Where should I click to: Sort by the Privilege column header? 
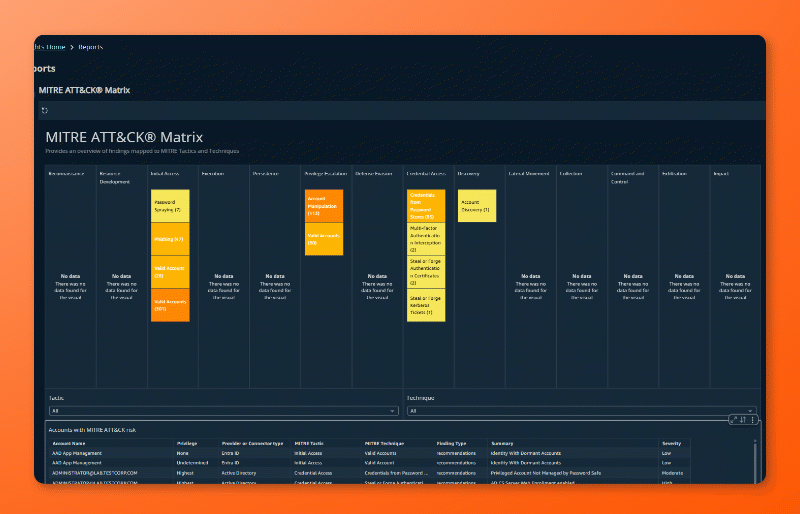pyautogui.click(x=187, y=444)
